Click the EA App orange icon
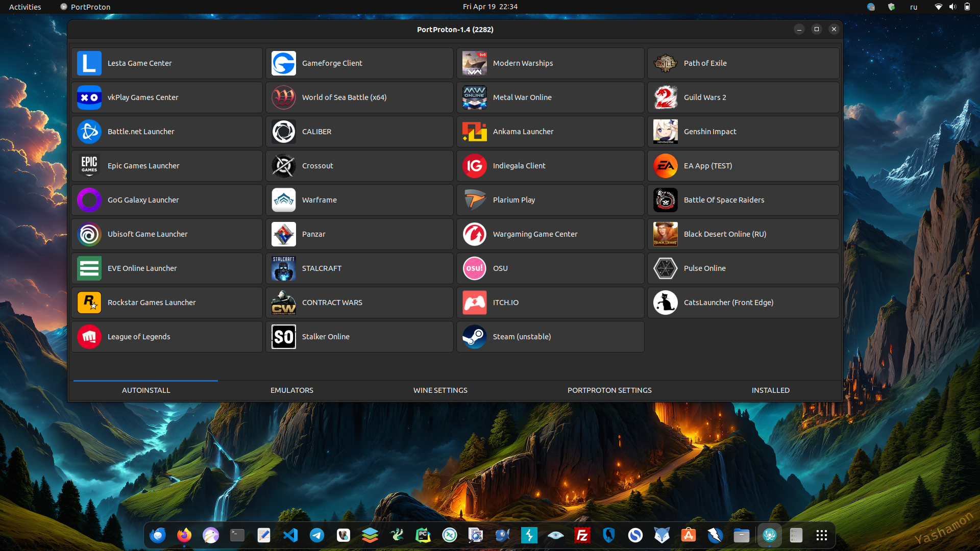The width and height of the screenshot is (980, 551). 666,166
